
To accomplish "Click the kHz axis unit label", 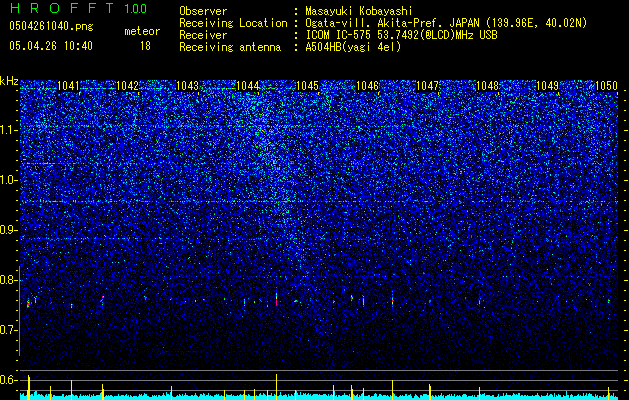I will [x=9, y=81].
